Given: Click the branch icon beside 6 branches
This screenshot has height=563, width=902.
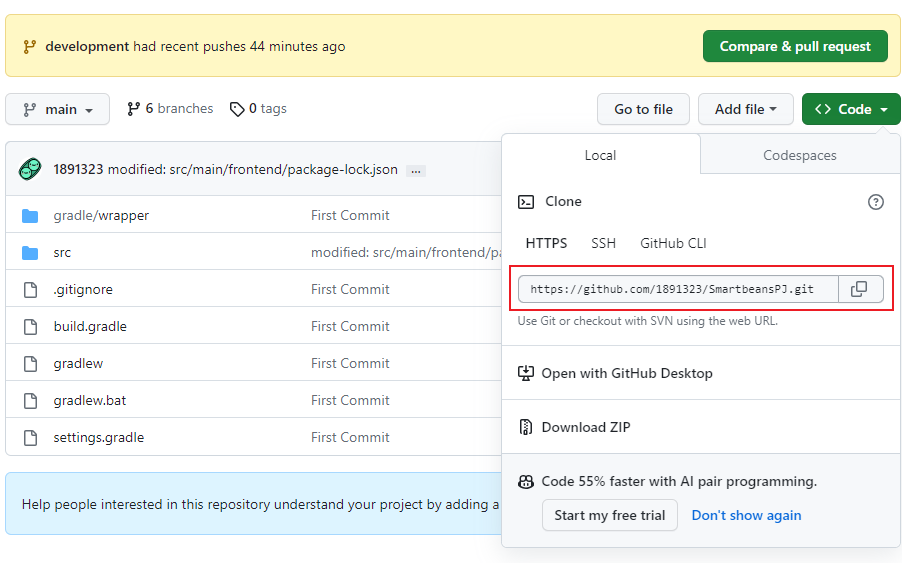Looking at the screenshot, I should click(x=133, y=109).
